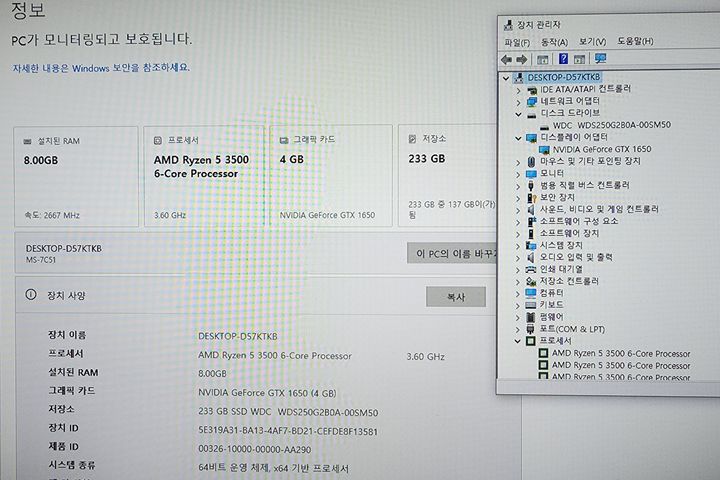
Task: Collapse the 디스플레이 어댑터 node
Action: [518, 138]
